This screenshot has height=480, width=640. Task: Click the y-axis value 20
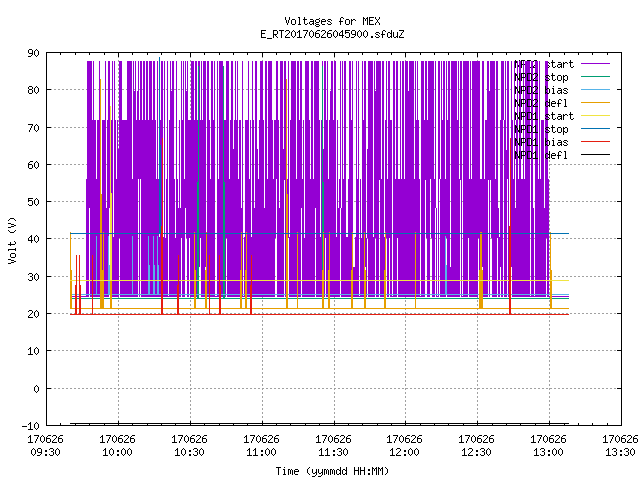click(33, 314)
